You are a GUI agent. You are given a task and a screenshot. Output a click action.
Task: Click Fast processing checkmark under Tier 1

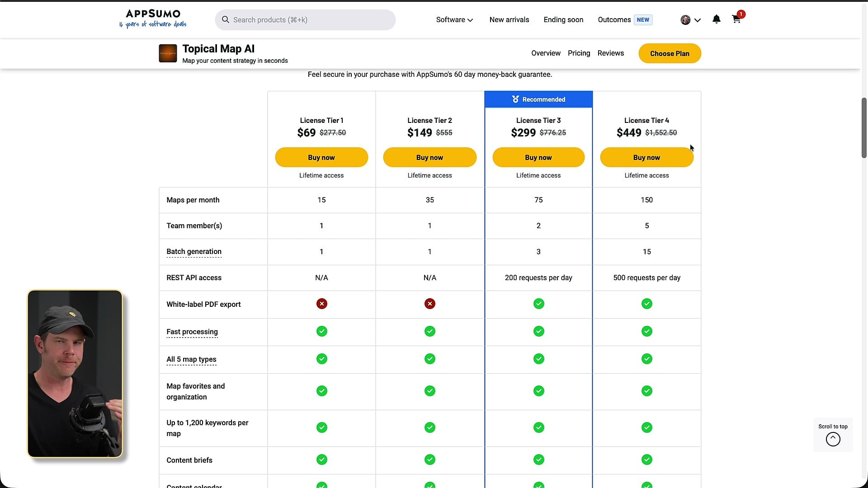pyautogui.click(x=321, y=331)
